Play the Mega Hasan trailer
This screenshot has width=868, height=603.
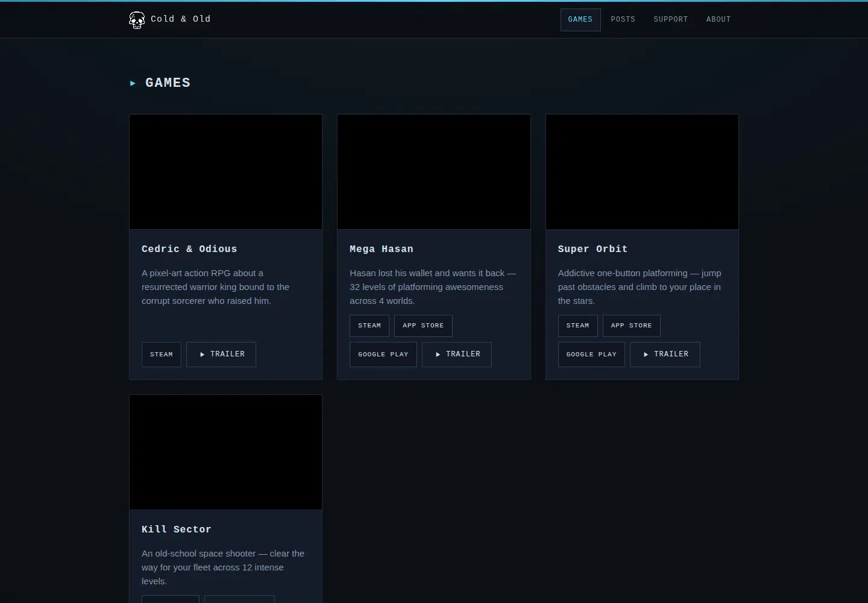(457, 355)
